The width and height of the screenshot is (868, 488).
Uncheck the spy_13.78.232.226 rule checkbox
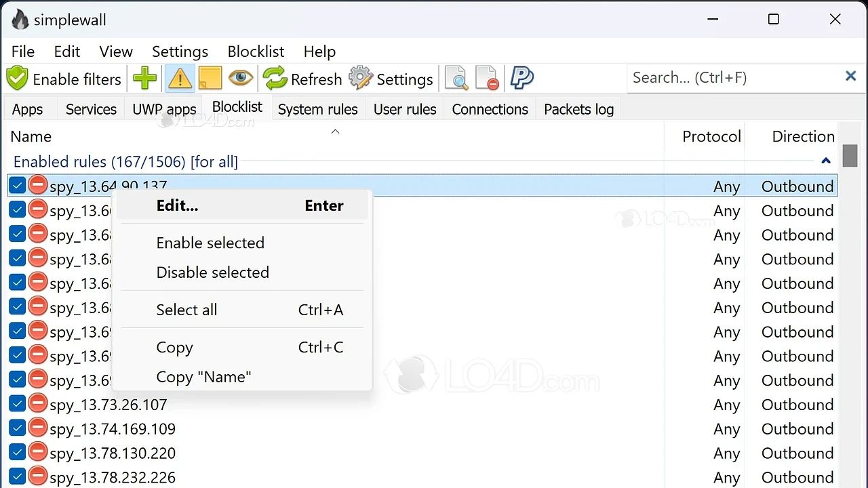[x=17, y=476]
